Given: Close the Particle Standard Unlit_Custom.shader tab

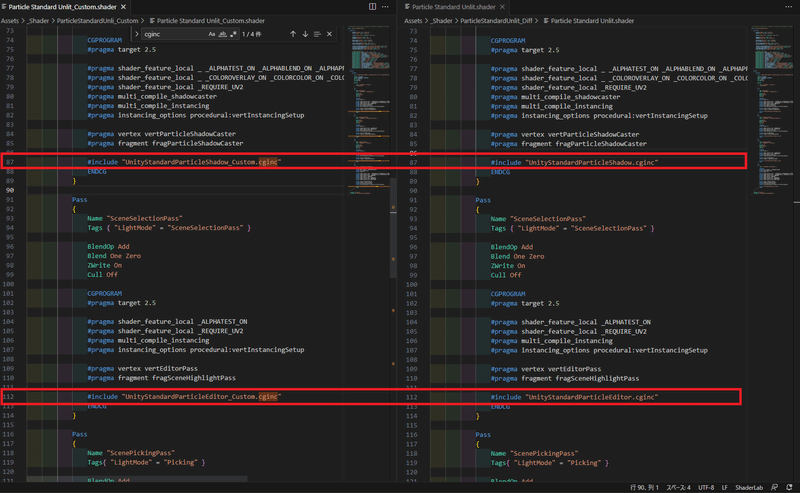Looking at the screenshot, I should click(123, 7).
